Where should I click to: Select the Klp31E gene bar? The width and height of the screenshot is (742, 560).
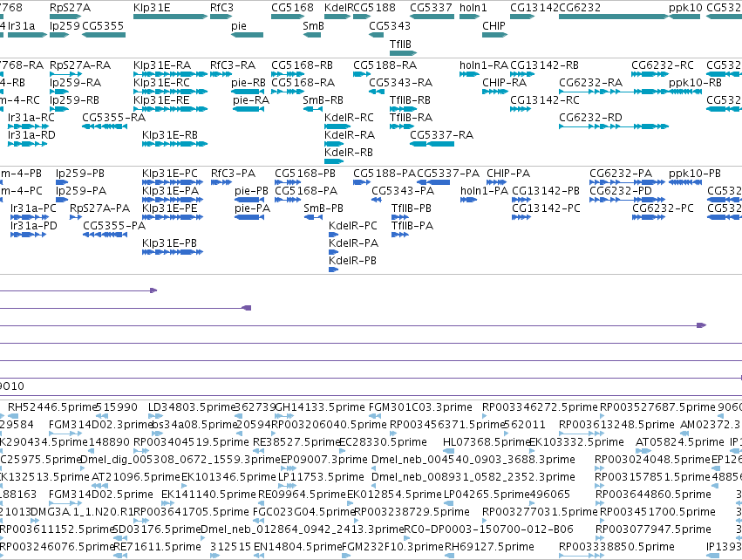(170, 17)
